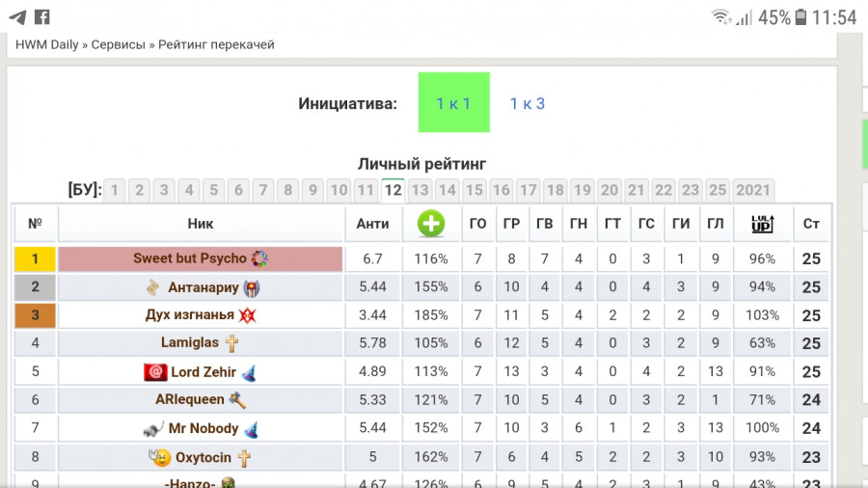Open the HWM Daily breadcrumb link
The height and width of the screenshot is (488, 868).
[x=47, y=44]
